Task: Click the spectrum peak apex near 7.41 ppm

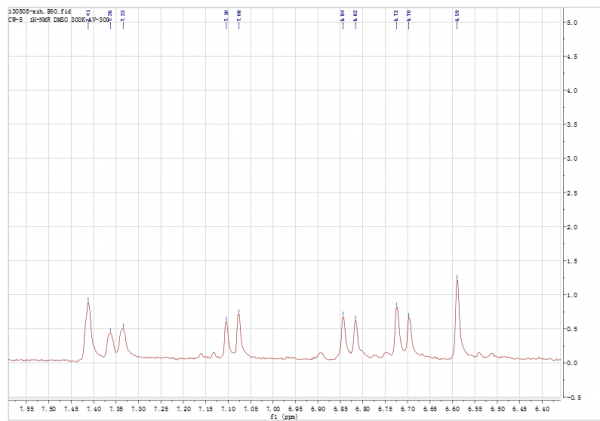Action: tap(88, 303)
